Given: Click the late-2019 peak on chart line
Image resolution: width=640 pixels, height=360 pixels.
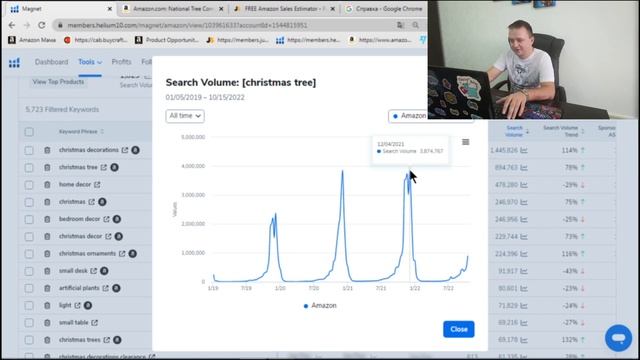Looking at the screenshot, I should [276, 214].
